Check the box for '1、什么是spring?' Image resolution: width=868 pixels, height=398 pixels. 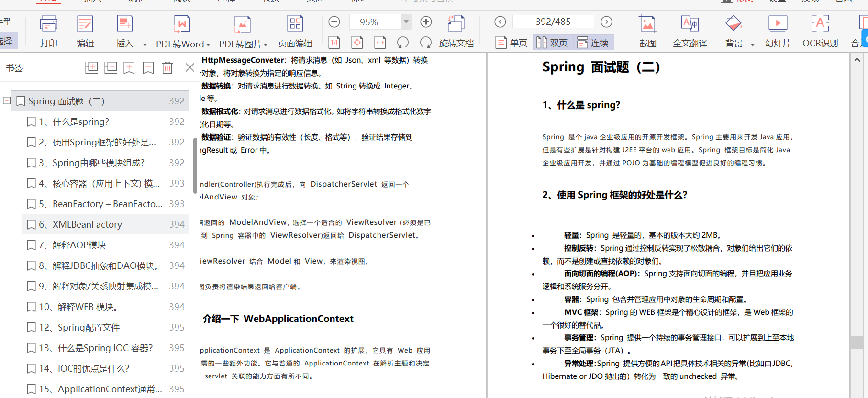[x=32, y=122]
